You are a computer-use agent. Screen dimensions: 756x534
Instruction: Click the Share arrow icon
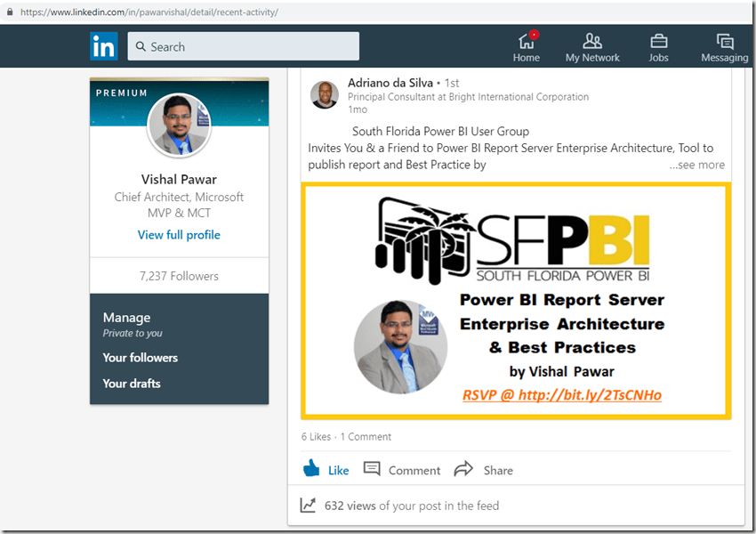pos(463,469)
